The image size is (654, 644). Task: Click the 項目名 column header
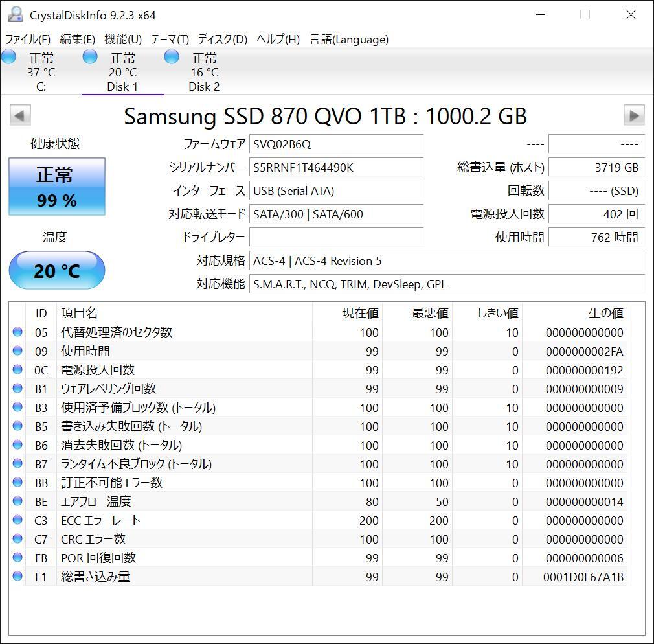pos(79,314)
